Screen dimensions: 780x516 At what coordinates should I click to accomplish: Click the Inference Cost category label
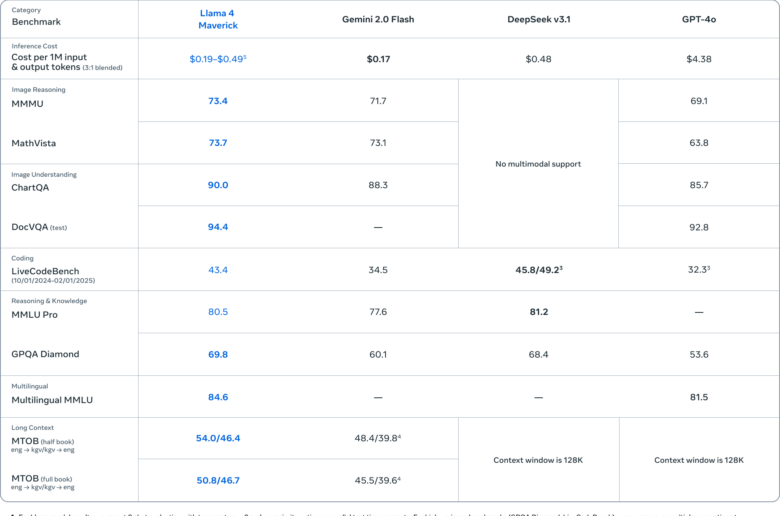click(34, 46)
